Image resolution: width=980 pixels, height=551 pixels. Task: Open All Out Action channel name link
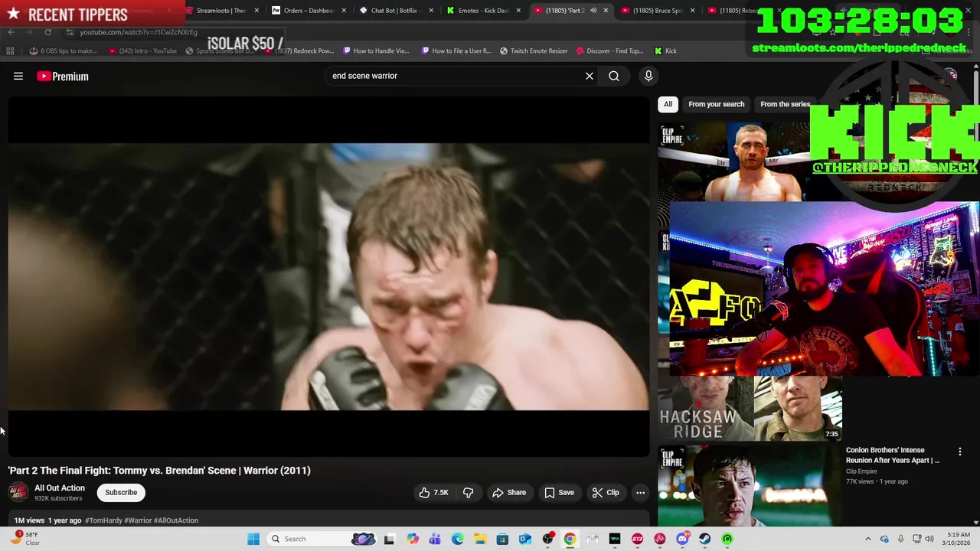(60, 488)
